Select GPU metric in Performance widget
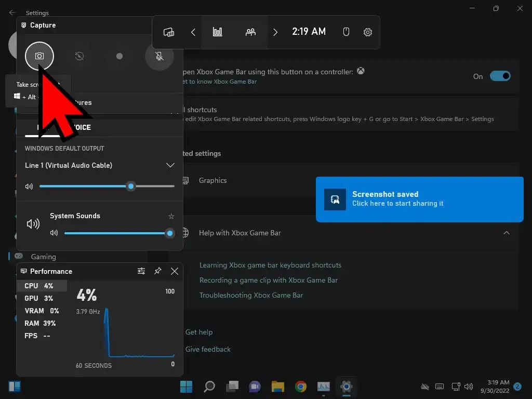This screenshot has width=532, height=399. tap(42, 298)
